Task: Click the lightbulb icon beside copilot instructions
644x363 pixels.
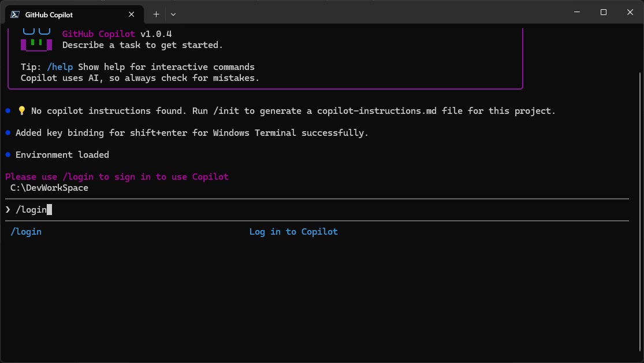Action: click(x=21, y=111)
